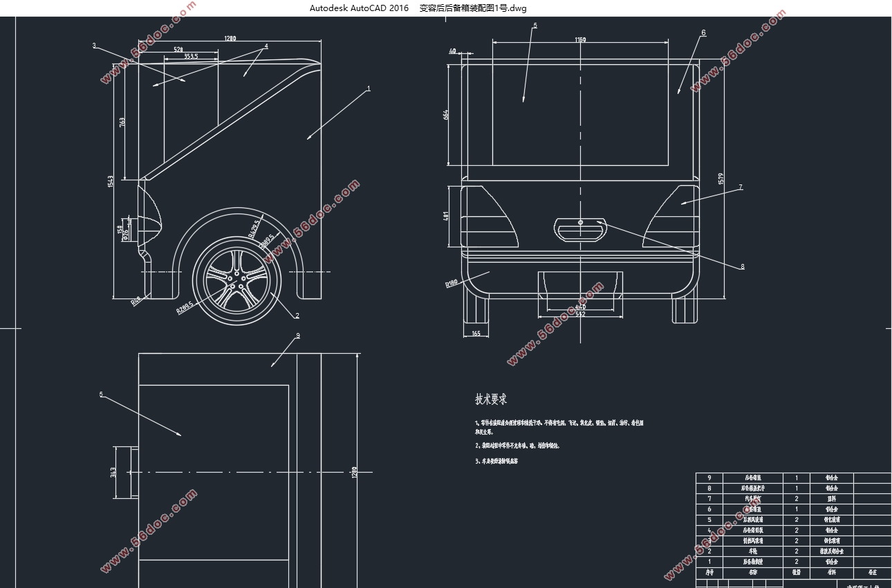Select the trunk handle in rear view
This screenshot has height=588, width=892.
coord(579,230)
